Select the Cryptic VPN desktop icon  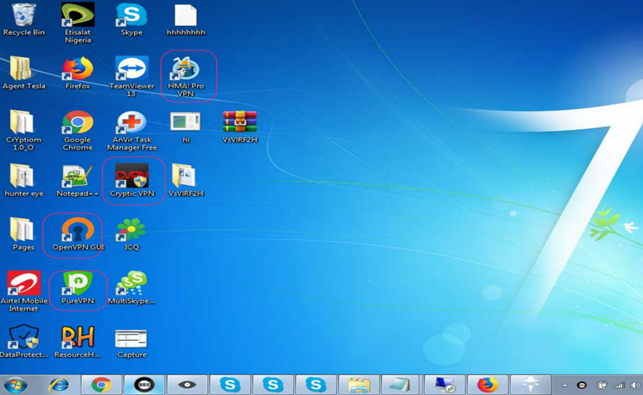(x=132, y=180)
